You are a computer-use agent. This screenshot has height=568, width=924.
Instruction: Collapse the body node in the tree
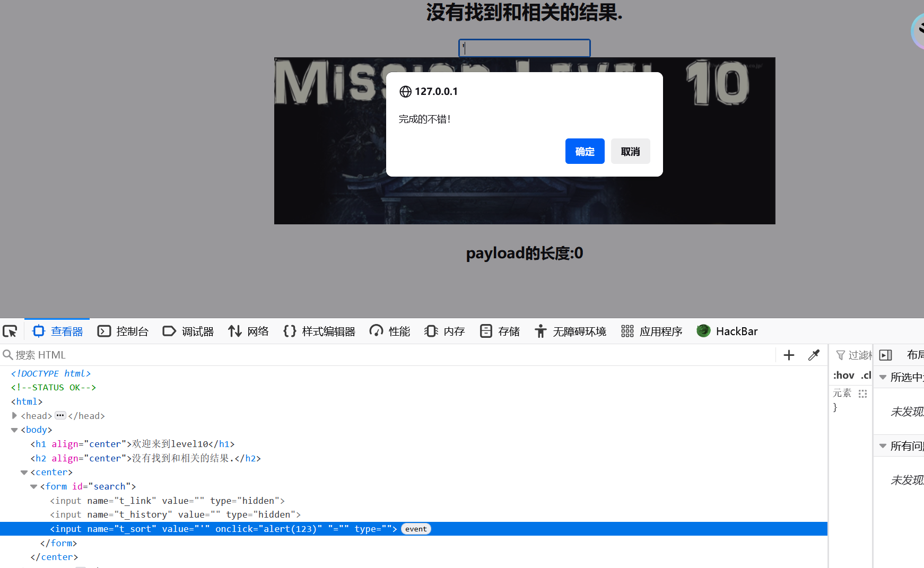[x=14, y=430]
